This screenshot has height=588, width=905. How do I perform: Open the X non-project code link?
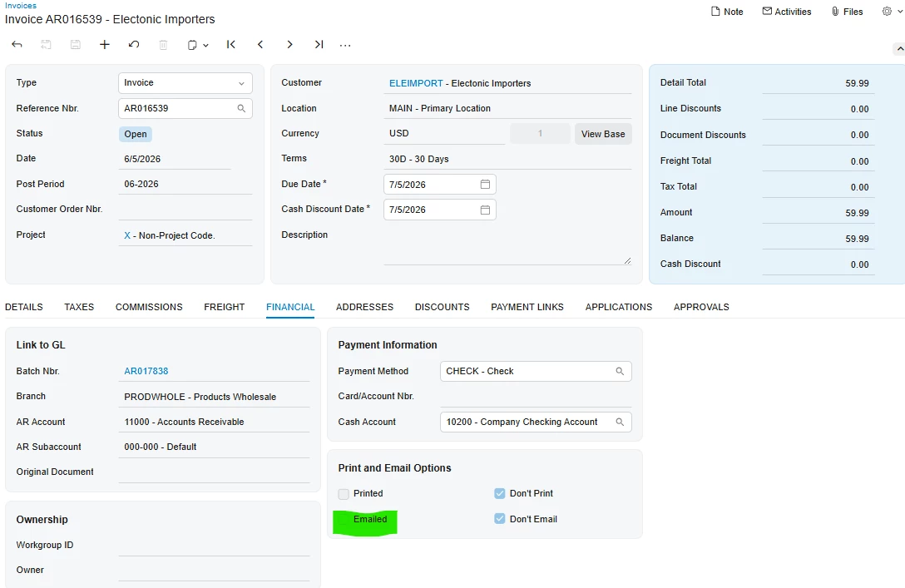[x=127, y=235]
